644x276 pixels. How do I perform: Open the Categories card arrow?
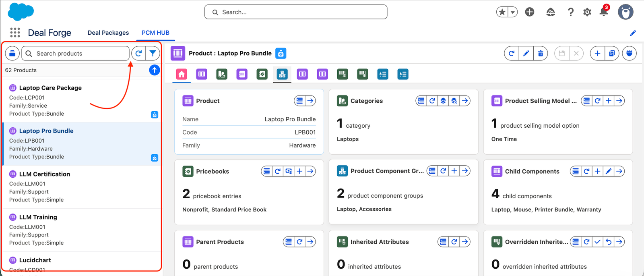pos(465,101)
